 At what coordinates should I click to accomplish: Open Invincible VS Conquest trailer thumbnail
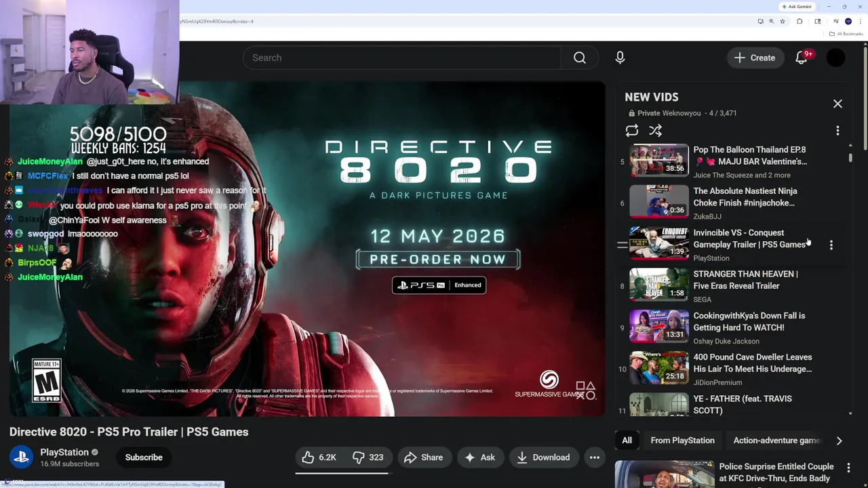(x=659, y=243)
